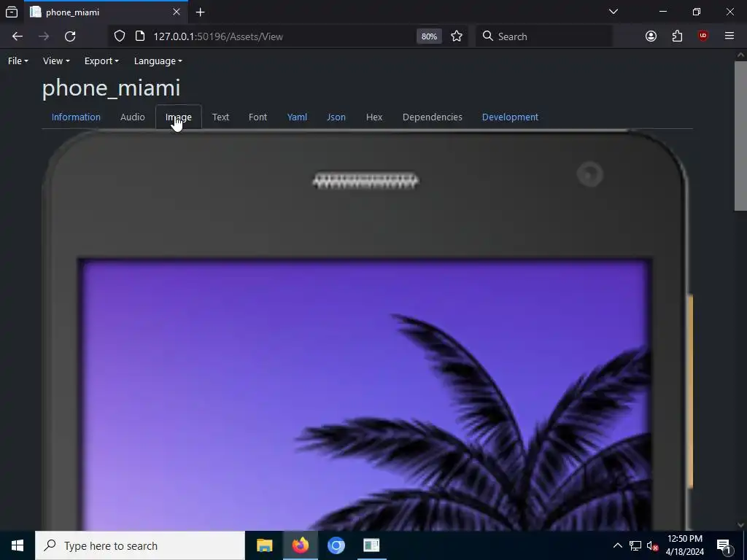
Task: Open the Hex tab
Action: pyautogui.click(x=374, y=117)
